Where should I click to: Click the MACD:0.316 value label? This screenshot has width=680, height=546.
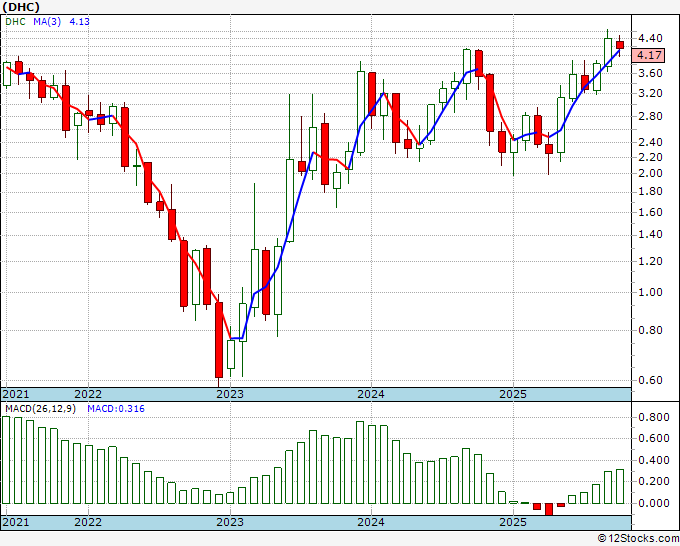tap(116, 409)
